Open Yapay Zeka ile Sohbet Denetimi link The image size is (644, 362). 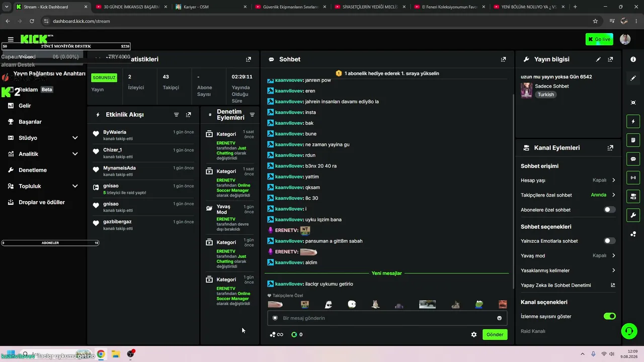pyautogui.click(x=568, y=285)
